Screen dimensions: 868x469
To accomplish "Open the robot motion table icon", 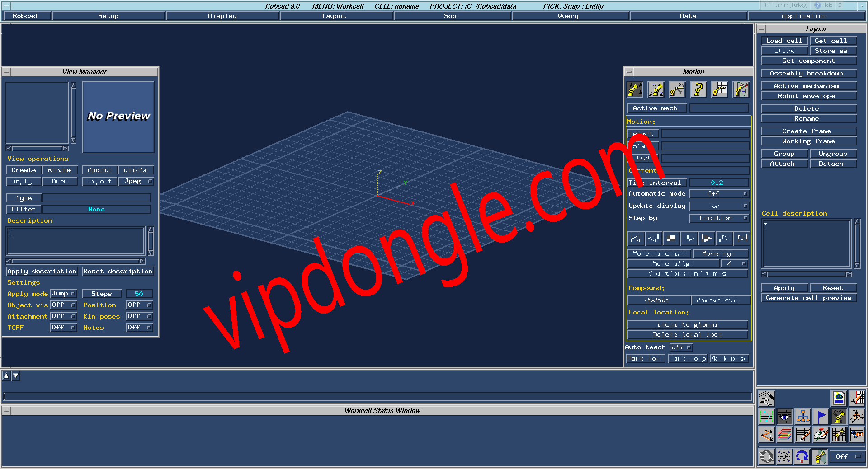I will pos(719,89).
